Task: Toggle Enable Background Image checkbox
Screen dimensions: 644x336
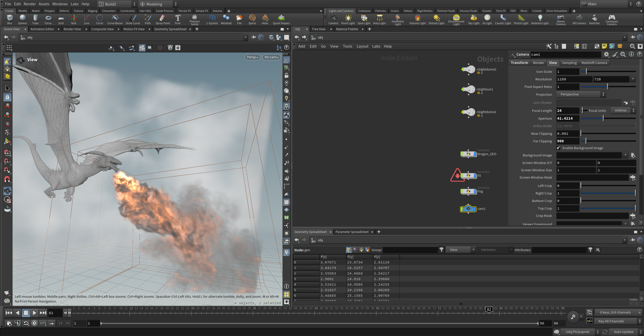Action: coord(558,148)
